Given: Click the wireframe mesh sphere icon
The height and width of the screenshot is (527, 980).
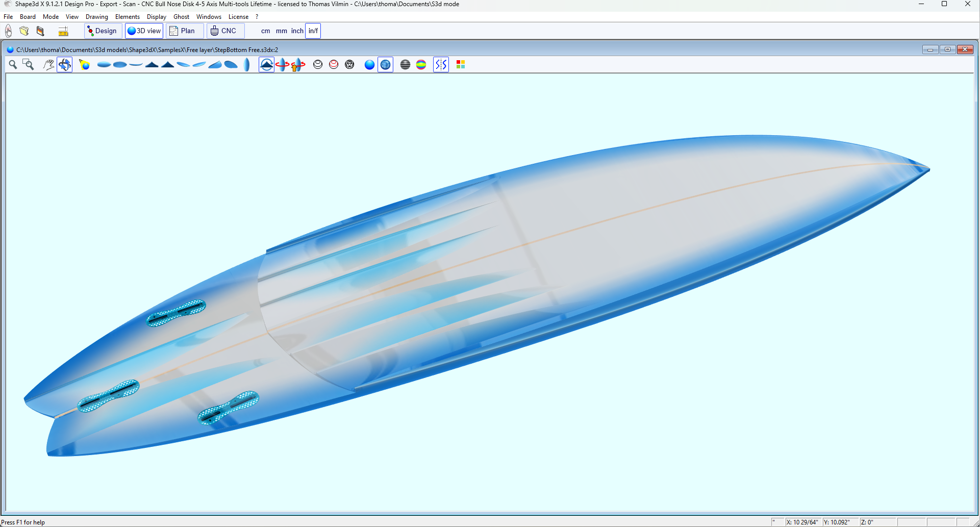Looking at the screenshot, I should pyautogui.click(x=349, y=65).
